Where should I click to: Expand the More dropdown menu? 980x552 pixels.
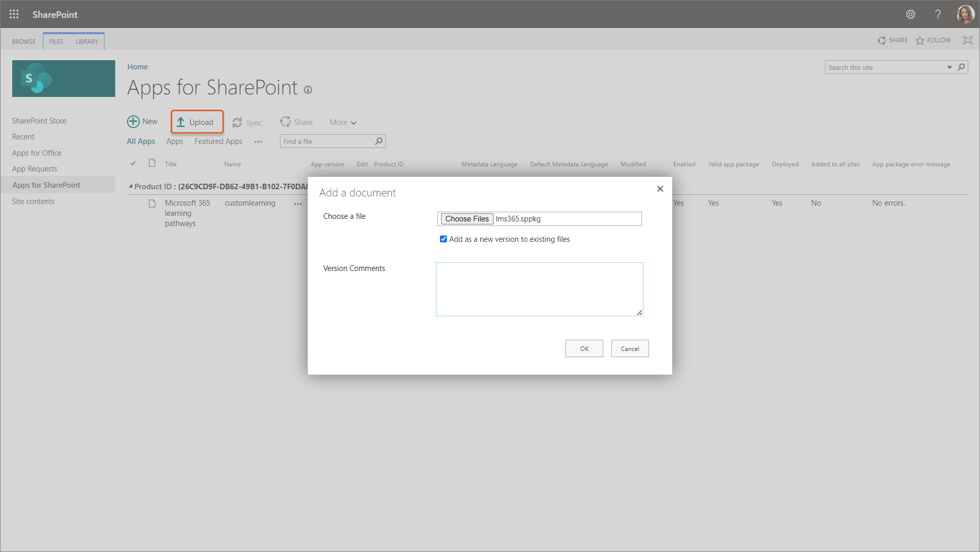point(343,122)
